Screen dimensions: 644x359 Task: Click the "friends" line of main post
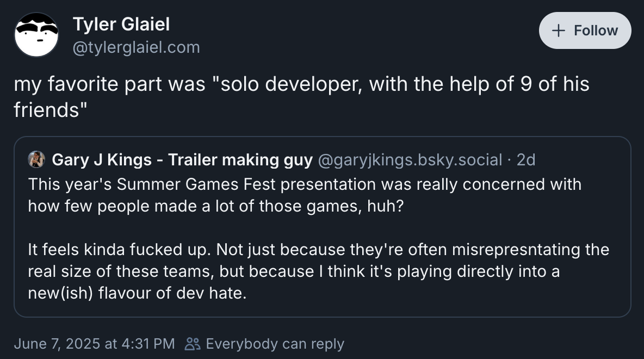50,109
